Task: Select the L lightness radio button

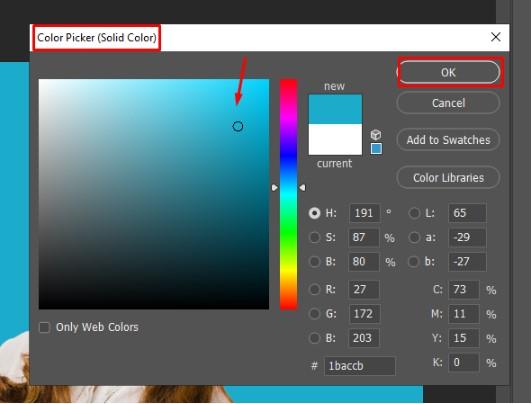Action: tap(414, 213)
